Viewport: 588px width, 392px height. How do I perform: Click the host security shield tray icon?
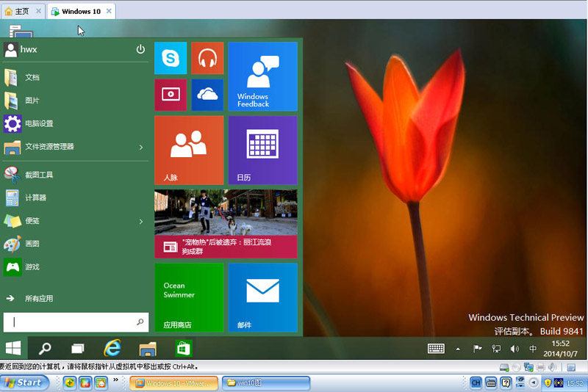pos(548,383)
